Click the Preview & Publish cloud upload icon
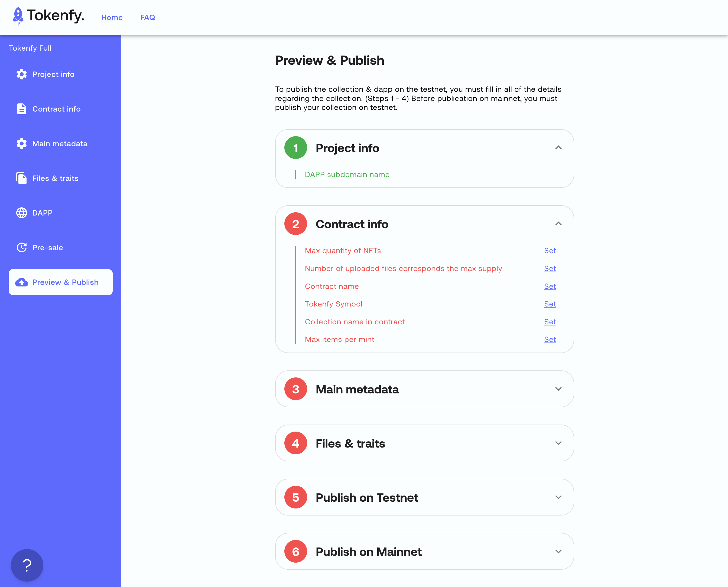This screenshot has height=587, width=728. click(x=21, y=282)
